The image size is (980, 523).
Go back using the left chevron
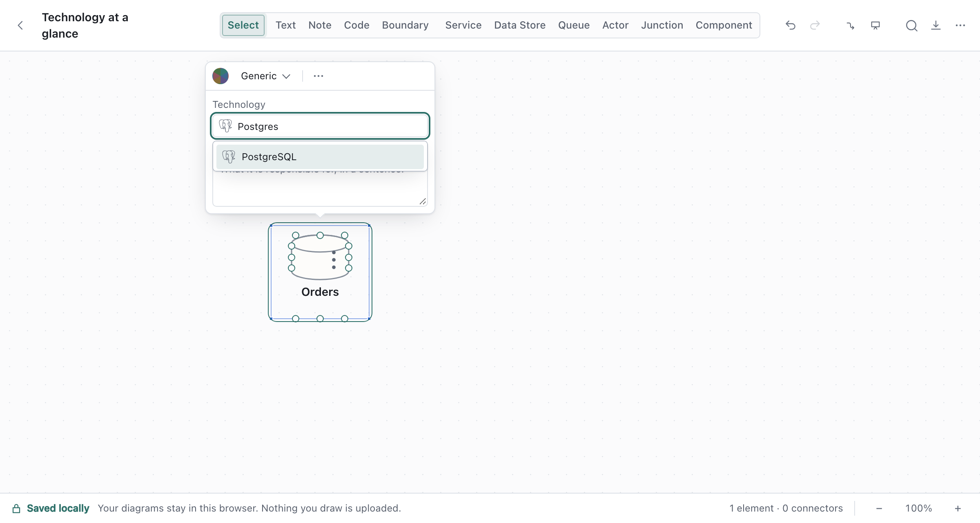tap(20, 25)
